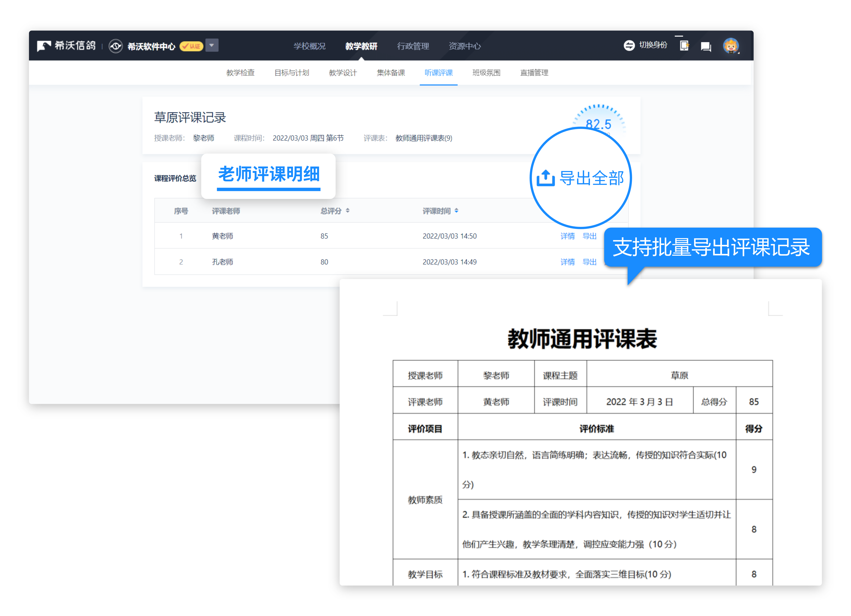Click 导出 for 孔老师 row

[x=589, y=262]
